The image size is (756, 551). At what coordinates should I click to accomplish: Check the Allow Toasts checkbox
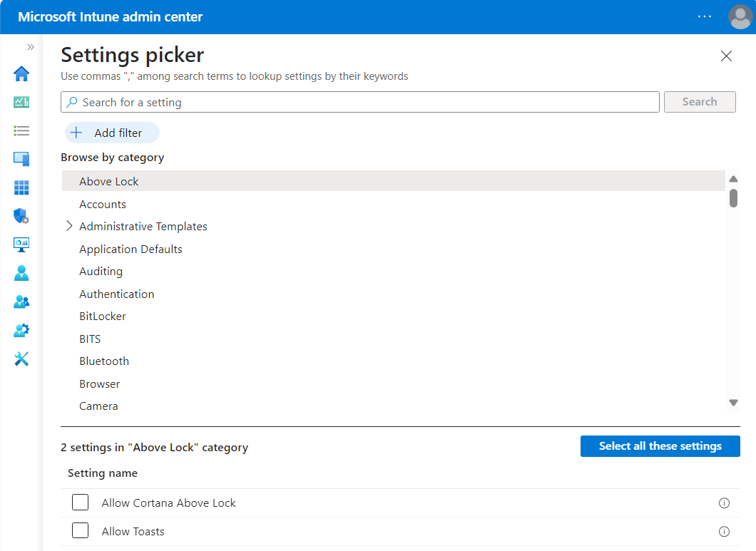coord(80,531)
